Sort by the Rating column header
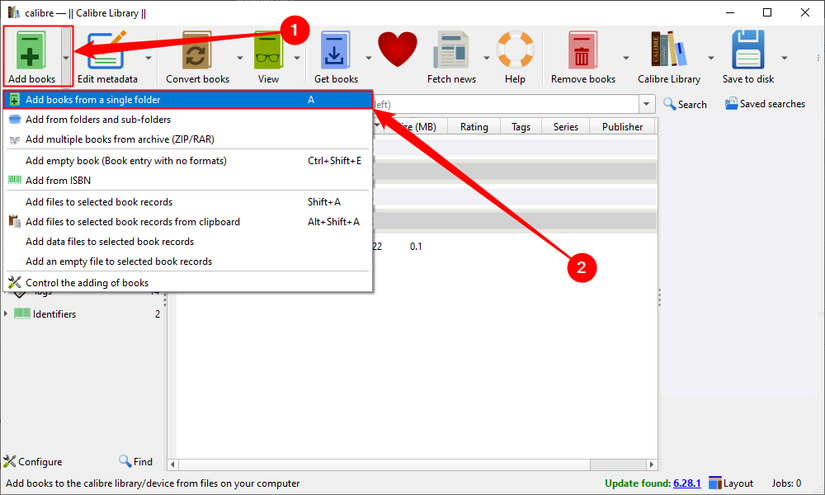Screen dimensions: 825x495 pyautogui.click(x=474, y=127)
